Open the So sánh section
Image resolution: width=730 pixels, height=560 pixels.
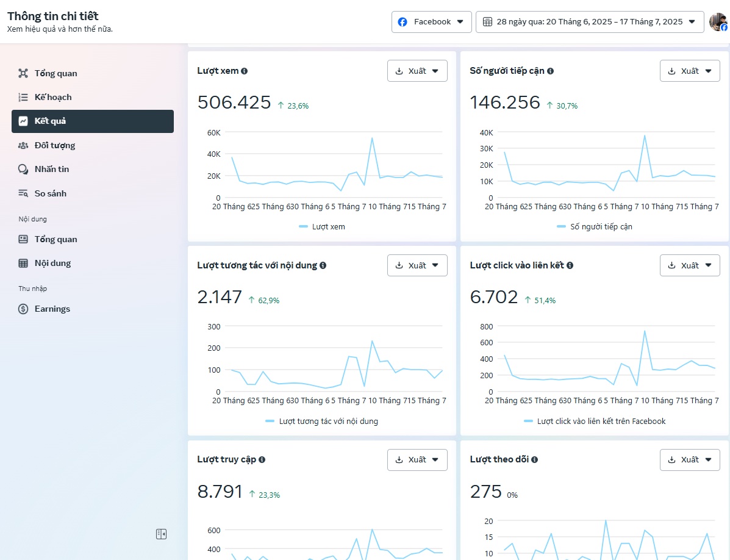93,193
